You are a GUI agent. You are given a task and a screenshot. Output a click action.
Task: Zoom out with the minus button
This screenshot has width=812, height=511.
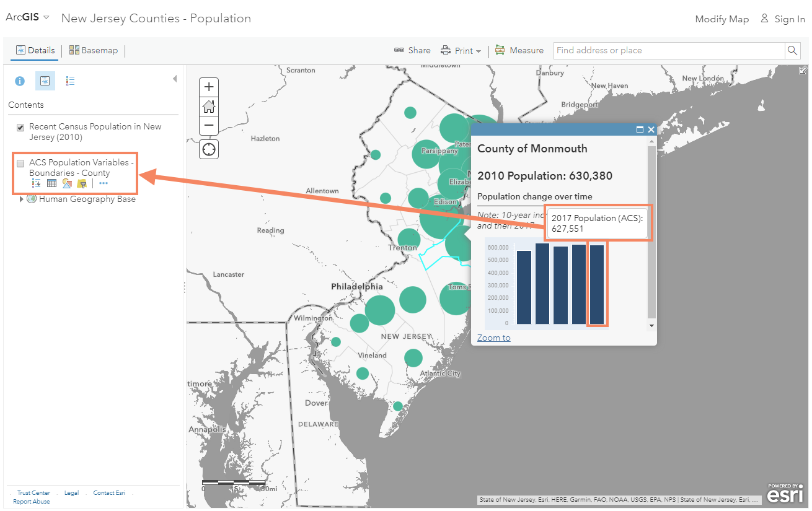(209, 125)
